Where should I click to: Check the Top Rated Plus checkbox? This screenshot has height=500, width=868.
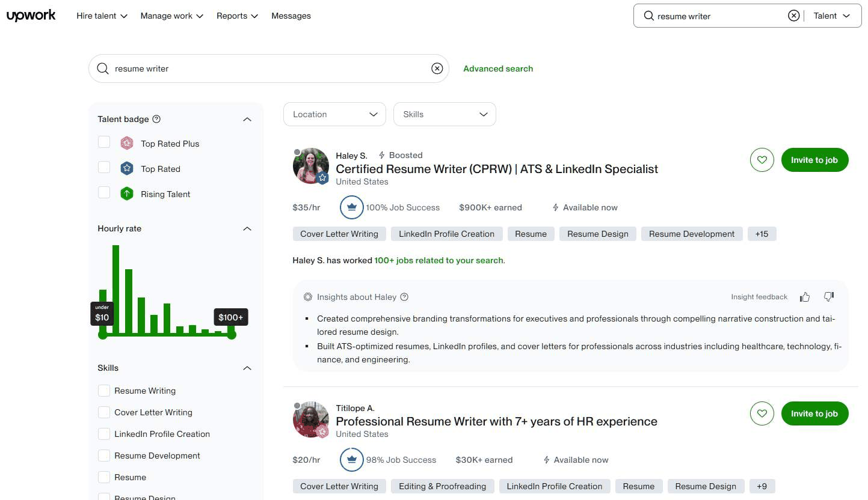tap(104, 142)
